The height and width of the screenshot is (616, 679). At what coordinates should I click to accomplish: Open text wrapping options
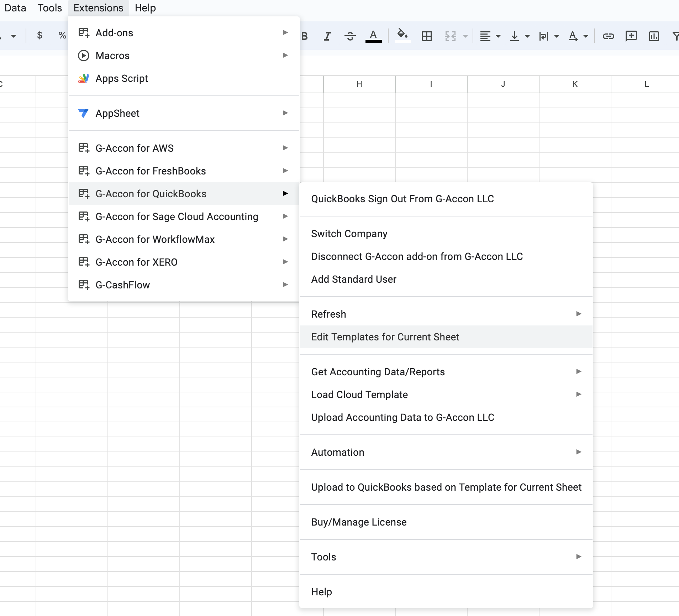544,36
